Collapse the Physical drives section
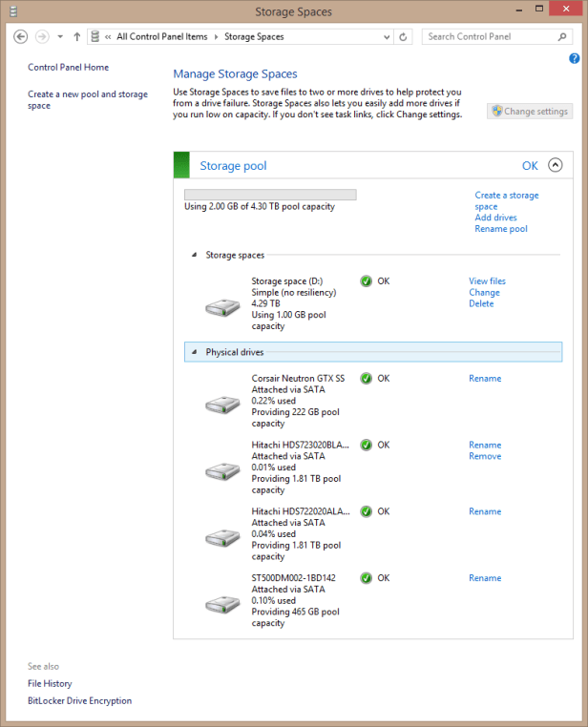This screenshot has height=727, width=588. (x=196, y=353)
